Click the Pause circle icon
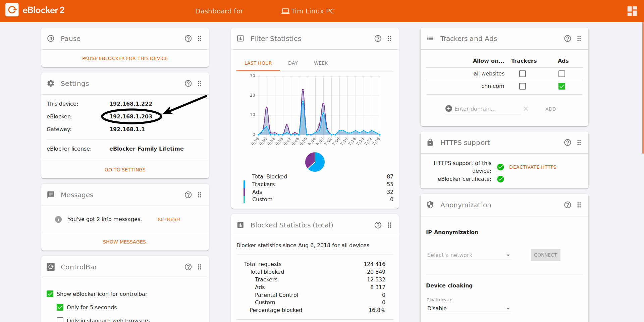The height and width of the screenshot is (322, 644). pyautogui.click(x=51, y=39)
